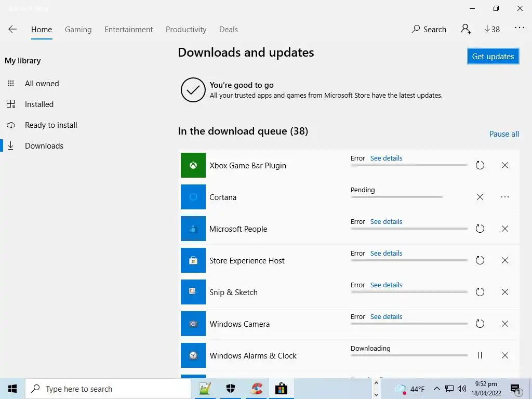Show All owned library items
532x399 pixels.
[x=42, y=84]
